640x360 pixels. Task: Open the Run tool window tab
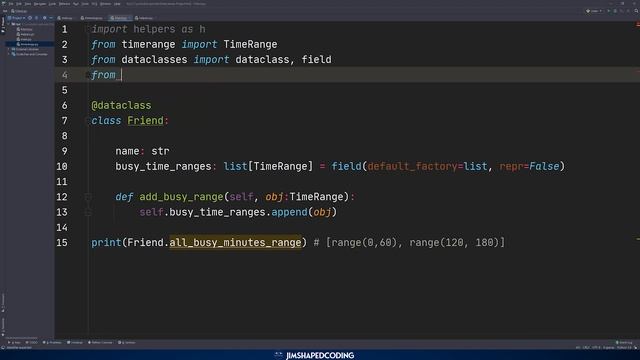[14, 342]
